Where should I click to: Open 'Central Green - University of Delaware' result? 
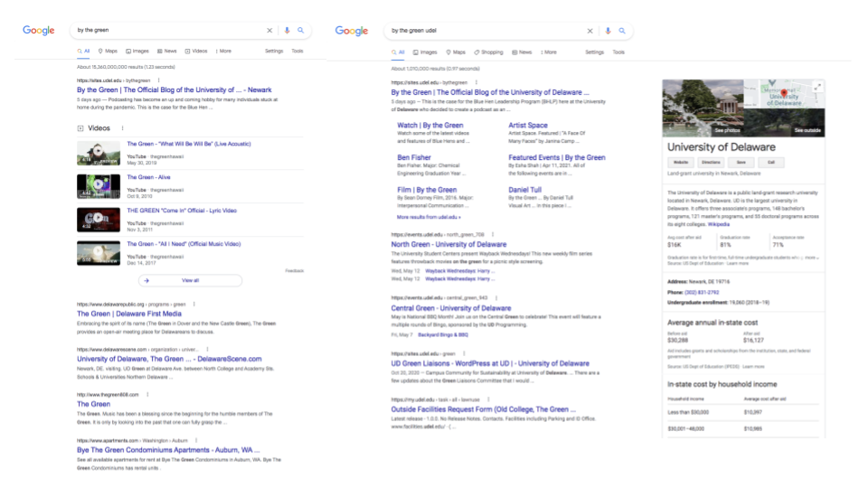pos(451,308)
